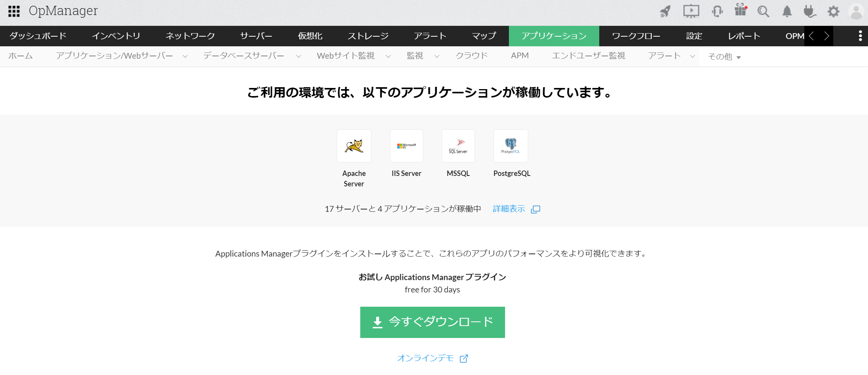Select the MSSQL SQL Server icon
This screenshot has width=868, height=375.
[458, 146]
